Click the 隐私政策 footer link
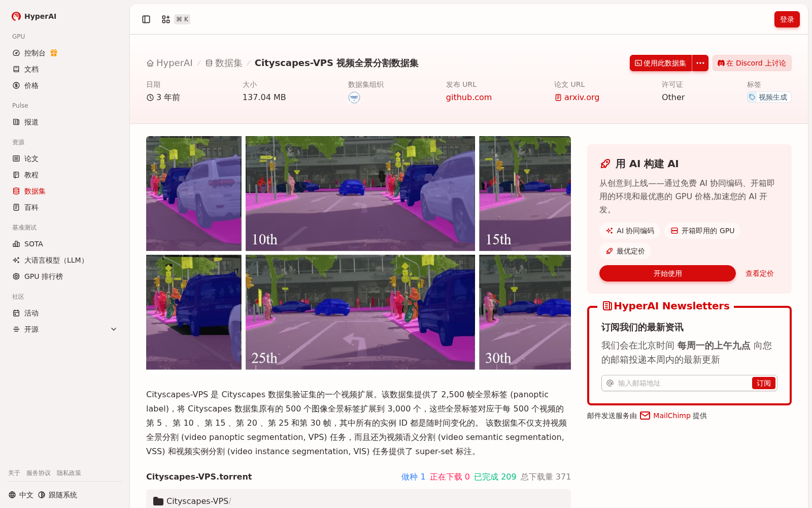The width and height of the screenshot is (812, 508). click(x=69, y=473)
